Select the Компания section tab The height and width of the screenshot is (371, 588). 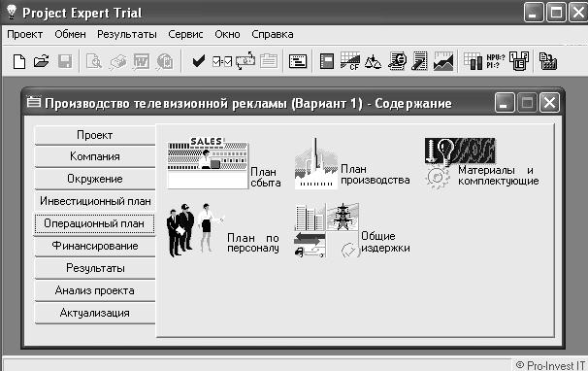pyautogui.click(x=94, y=156)
